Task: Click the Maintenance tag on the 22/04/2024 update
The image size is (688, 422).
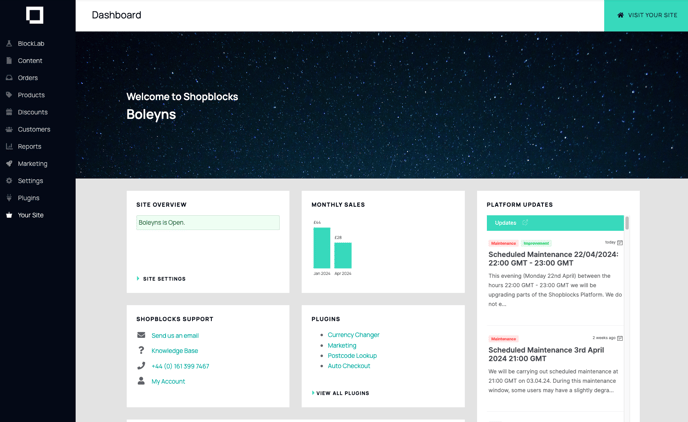Action: 503,243
